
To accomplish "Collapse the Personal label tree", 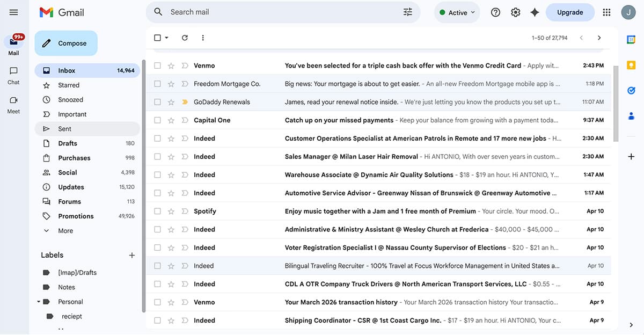I will click(39, 302).
